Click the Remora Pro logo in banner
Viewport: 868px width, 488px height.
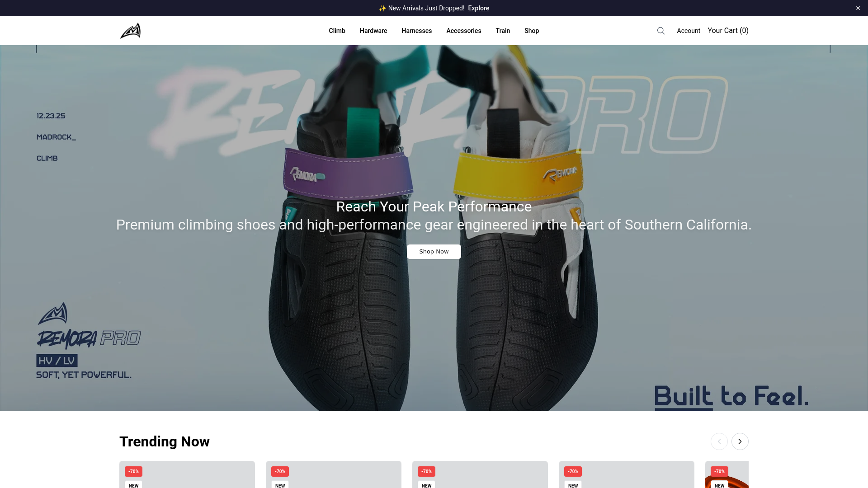(89, 339)
